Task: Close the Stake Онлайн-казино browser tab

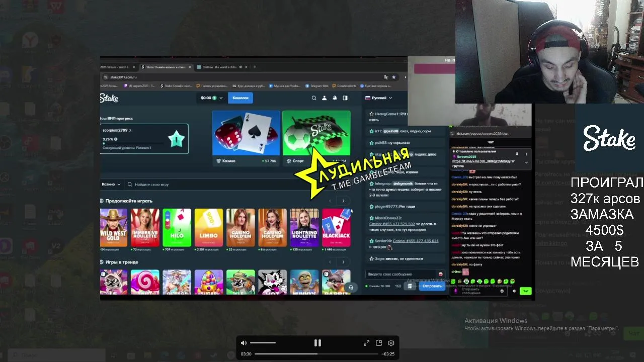Action: pyautogui.click(x=190, y=67)
